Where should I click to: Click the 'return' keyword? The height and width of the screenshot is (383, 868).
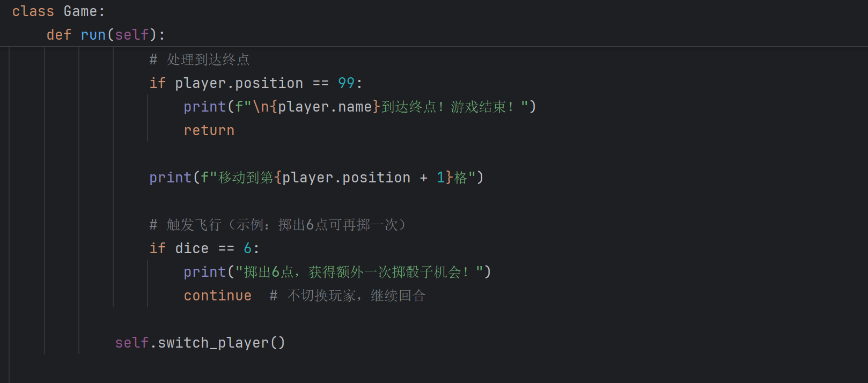(x=209, y=130)
